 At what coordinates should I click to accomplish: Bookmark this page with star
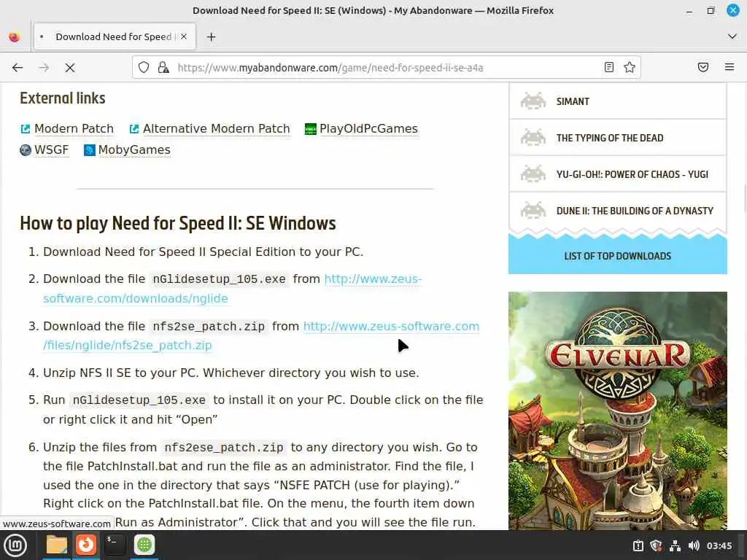pyautogui.click(x=630, y=68)
